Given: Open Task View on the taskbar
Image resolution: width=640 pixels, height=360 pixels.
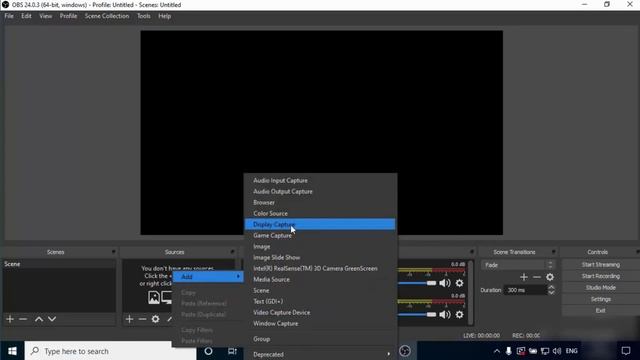Looking at the screenshot, I should (x=232, y=351).
